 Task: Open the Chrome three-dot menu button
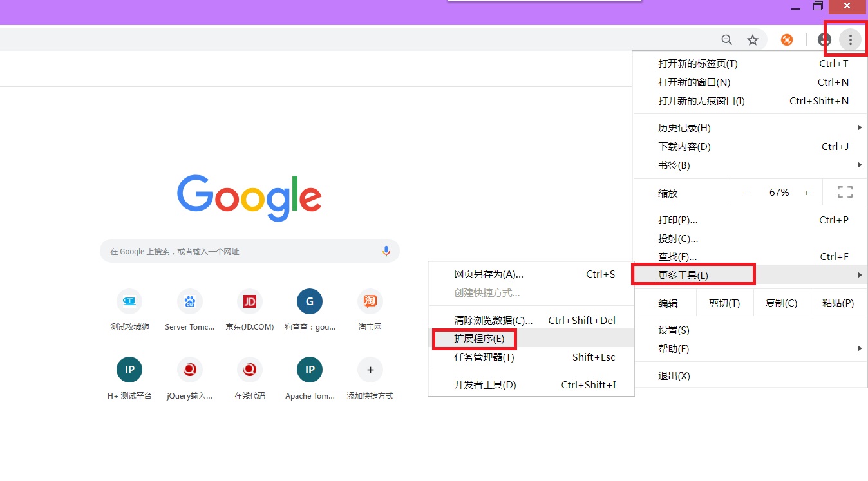click(x=850, y=40)
